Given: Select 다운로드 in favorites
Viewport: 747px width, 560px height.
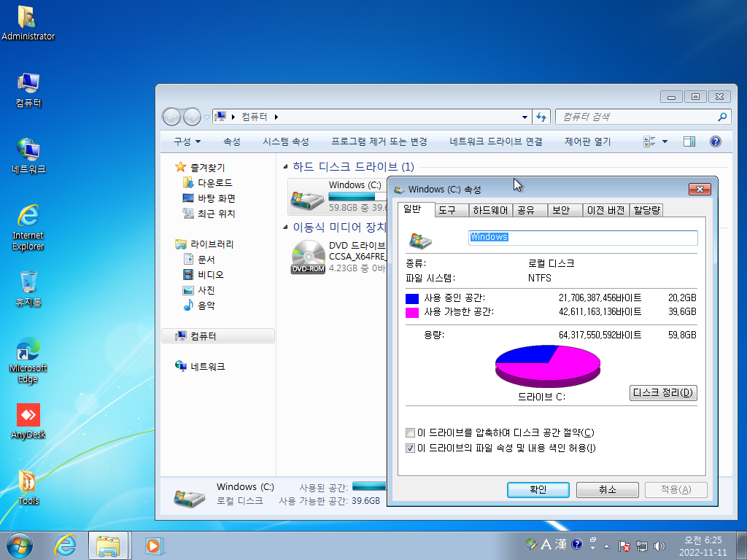Looking at the screenshot, I should click(x=208, y=183).
